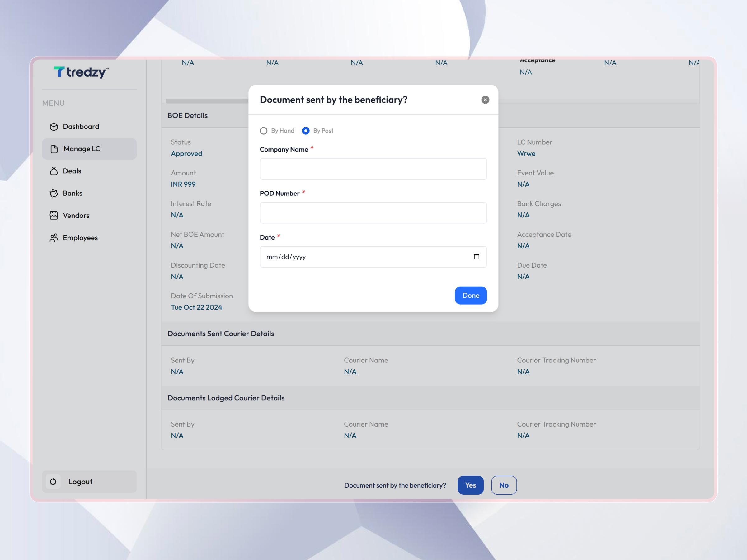Click the Vendors icon

[x=54, y=215]
